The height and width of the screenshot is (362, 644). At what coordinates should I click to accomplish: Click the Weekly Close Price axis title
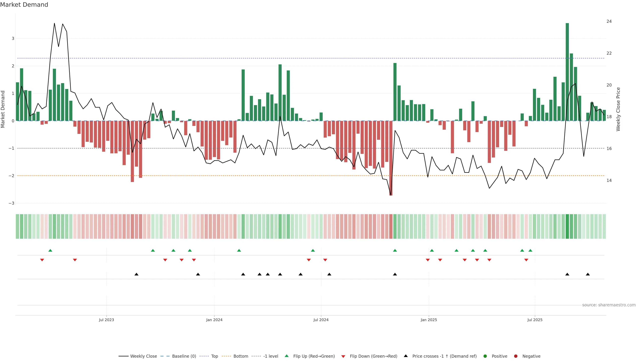(x=618, y=109)
